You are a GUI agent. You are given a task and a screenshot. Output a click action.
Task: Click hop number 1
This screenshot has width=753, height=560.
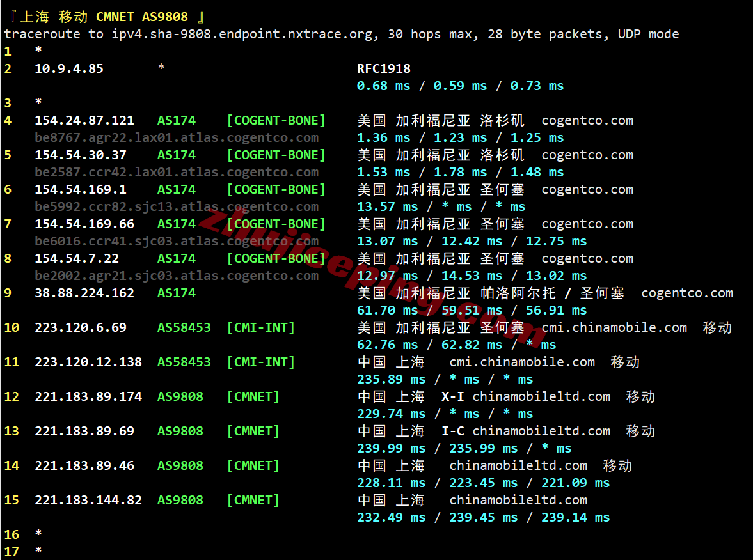pyautogui.click(x=8, y=51)
